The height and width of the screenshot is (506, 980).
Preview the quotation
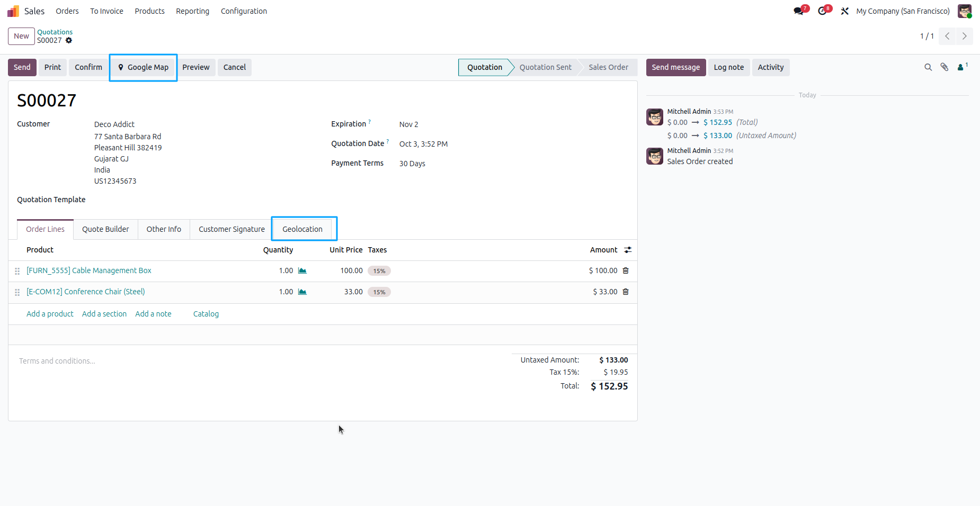pos(196,67)
